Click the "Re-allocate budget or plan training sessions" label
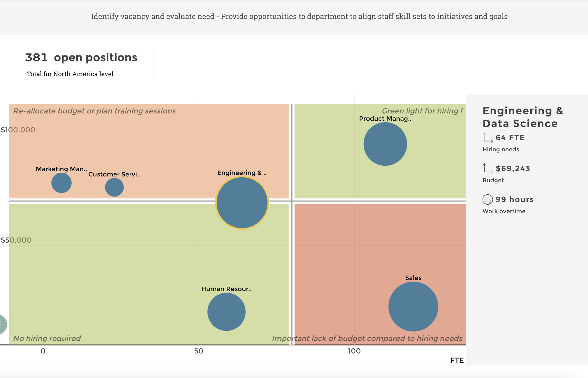This screenshot has height=378, width=588. [x=94, y=111]
